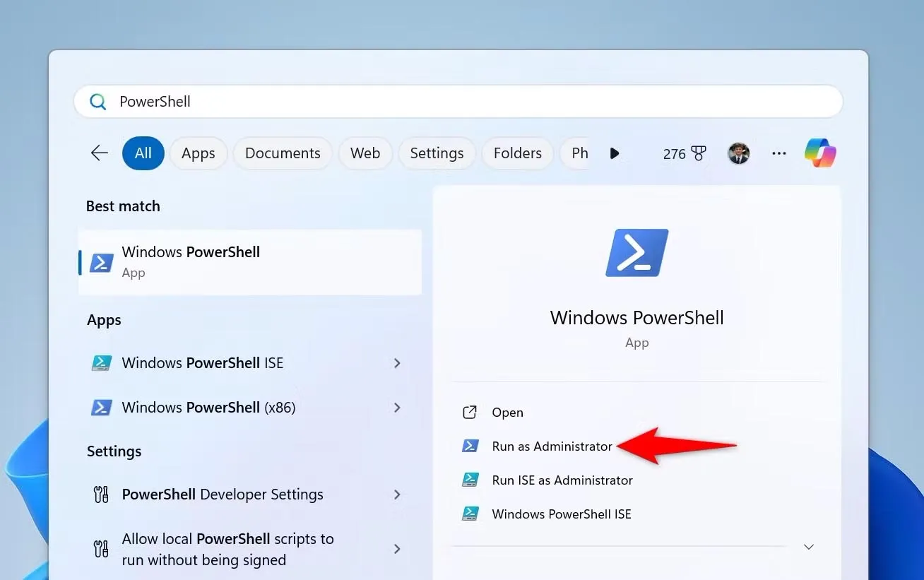Expand Windows PowerShell (x86) chevron
Screen dimensions: 924x580
tap(397, 408)
